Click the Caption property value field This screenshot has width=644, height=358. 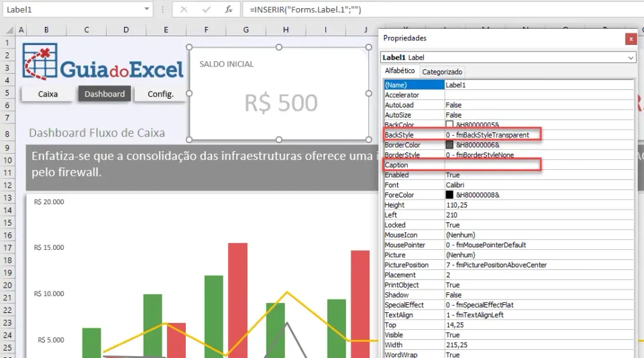[x=539, y=165]
